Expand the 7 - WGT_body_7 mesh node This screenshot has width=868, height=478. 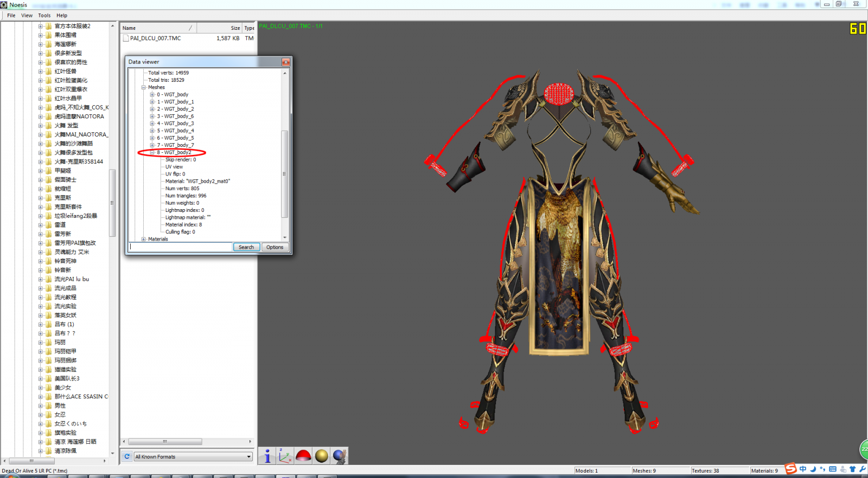click(x=152, y=145)
